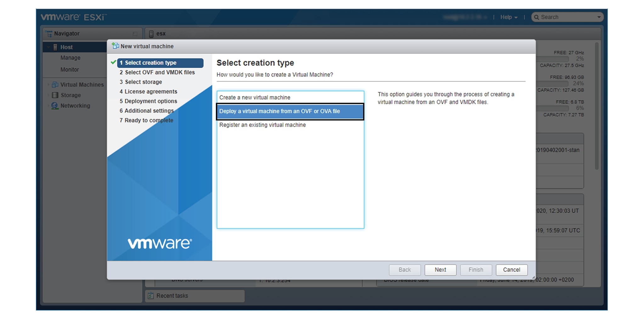The width and height of the screenshot is (644, 319).
Task: Select Manage under Host
Action: (x=71, y=58)
